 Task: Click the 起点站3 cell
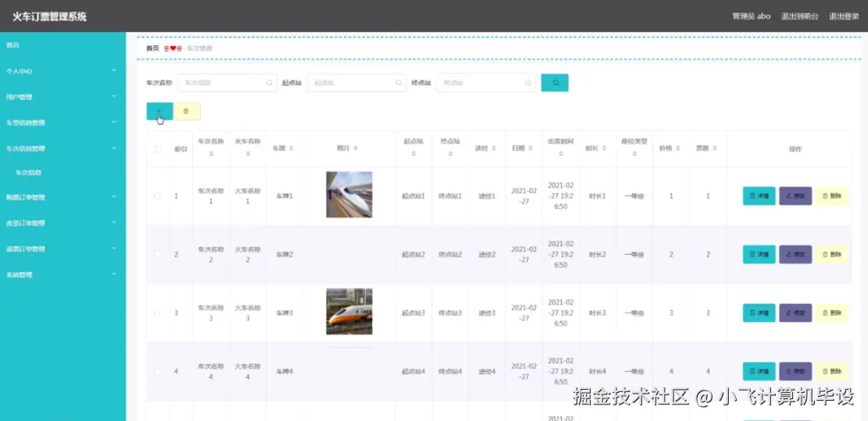pyautogui.click(x=413, y=313)
